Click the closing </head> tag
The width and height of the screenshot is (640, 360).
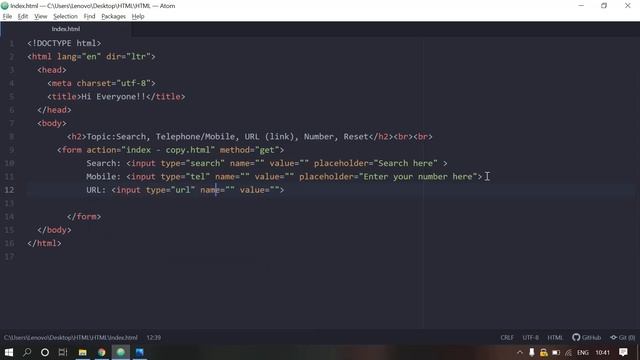pos(54,110)
